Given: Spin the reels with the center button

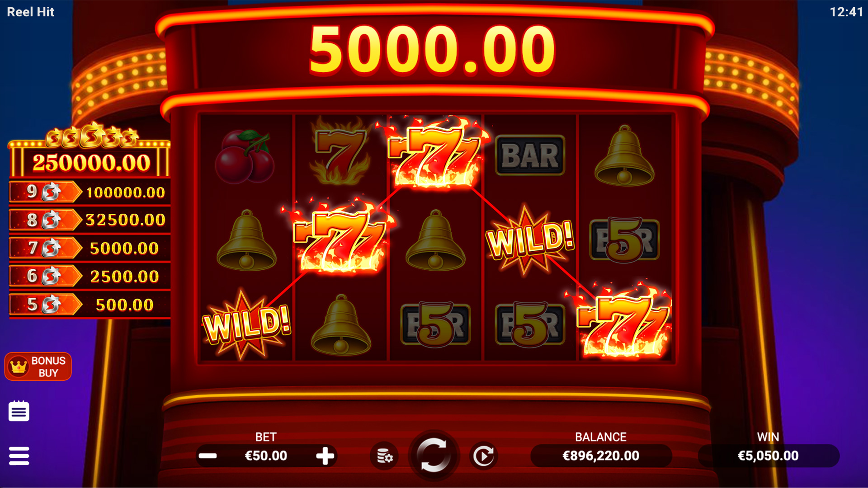Looking at the screenshot, I should pos(434,455).
